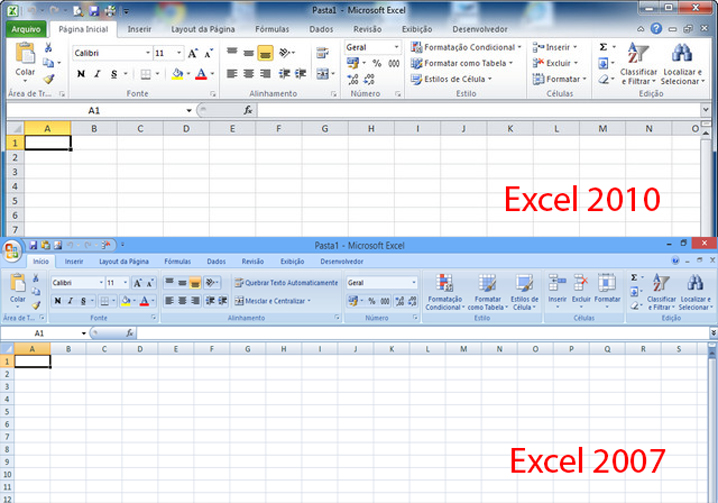The width and height of the screenshot is (718, 503).
Task: Open Inserir cells dropdown in Excel 2010
Action: click(555, 47)
